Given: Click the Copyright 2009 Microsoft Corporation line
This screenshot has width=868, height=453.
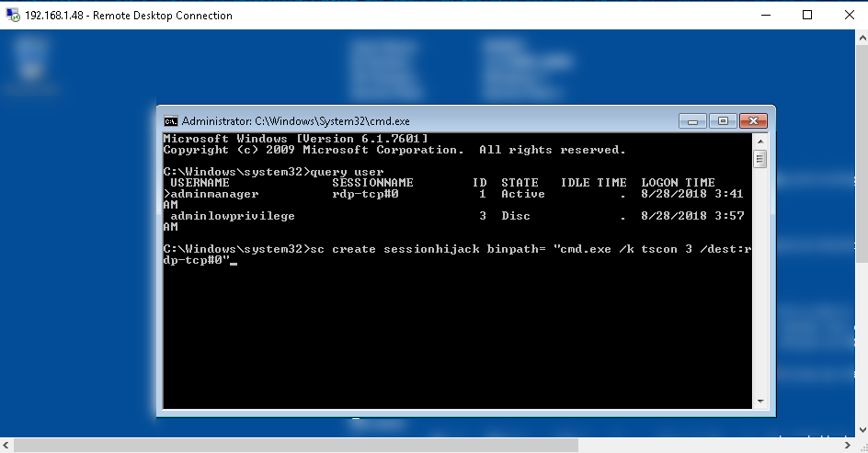Looking at the screenshot, I should [x=394, y=150].
